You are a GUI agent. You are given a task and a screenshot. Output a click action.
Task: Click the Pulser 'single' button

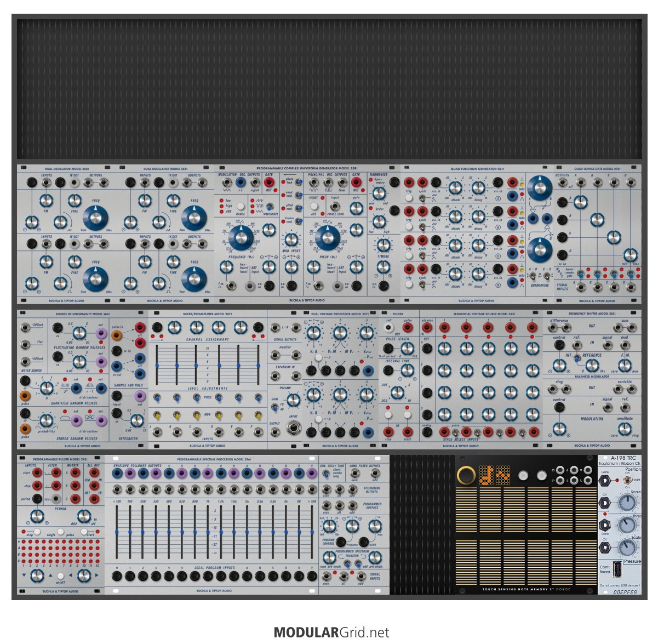point(60,531)
